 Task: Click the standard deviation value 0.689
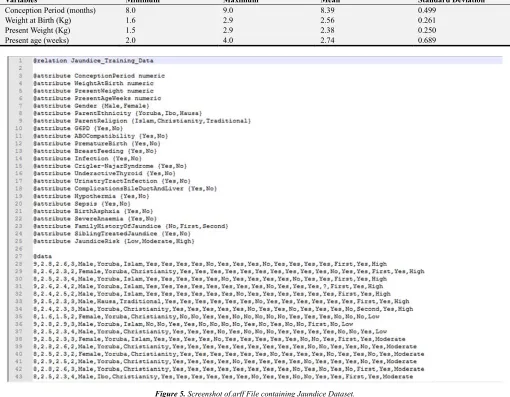(427, 40)
